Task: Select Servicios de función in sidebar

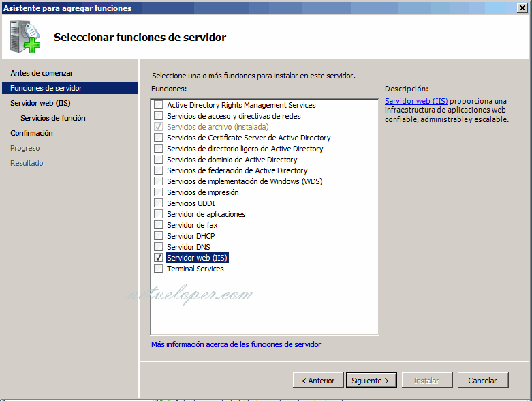Action: [53, 118]
